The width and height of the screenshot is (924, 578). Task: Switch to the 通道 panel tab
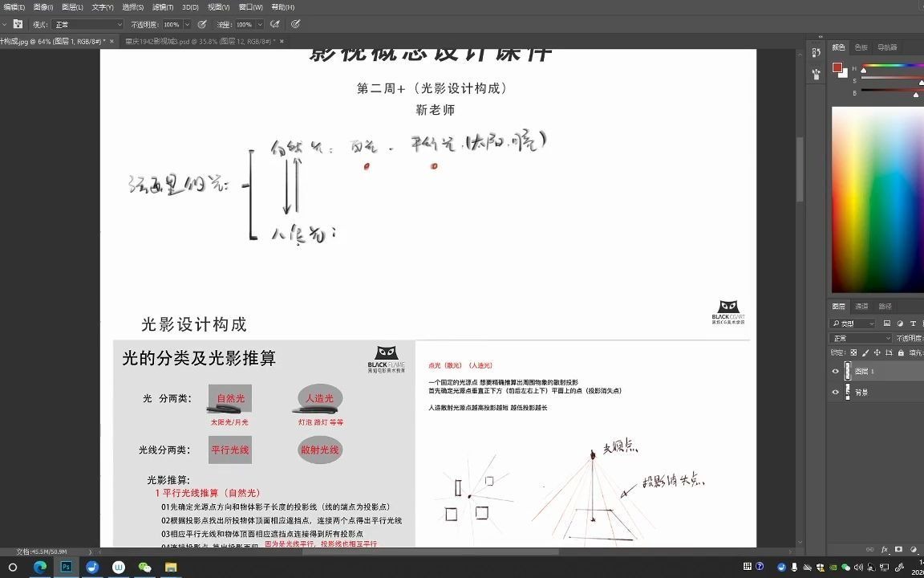(863, 305)
